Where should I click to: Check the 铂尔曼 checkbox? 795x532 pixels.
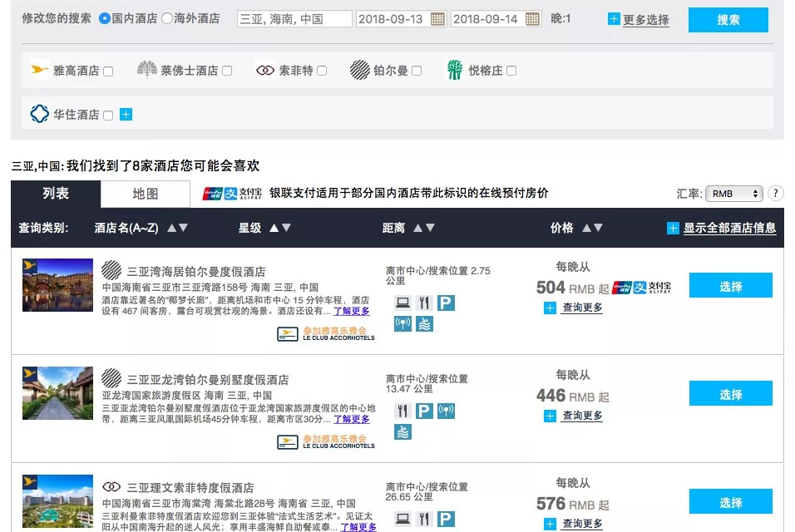(417, 71)
